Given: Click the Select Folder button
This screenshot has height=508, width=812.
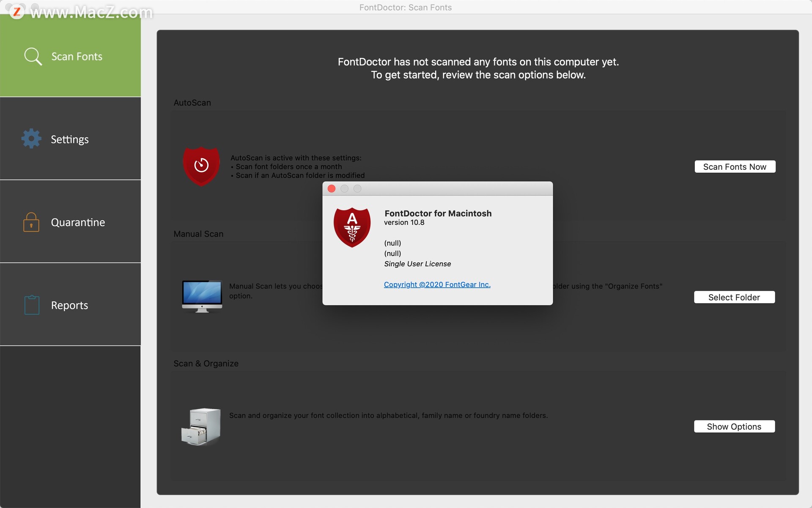Looking at the screenshot, I should coord(734,297).
